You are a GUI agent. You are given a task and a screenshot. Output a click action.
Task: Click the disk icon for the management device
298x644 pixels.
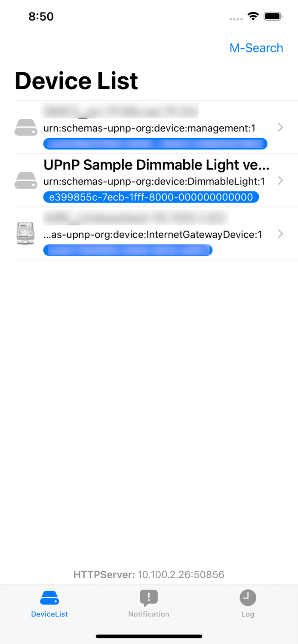click(25, 127)
